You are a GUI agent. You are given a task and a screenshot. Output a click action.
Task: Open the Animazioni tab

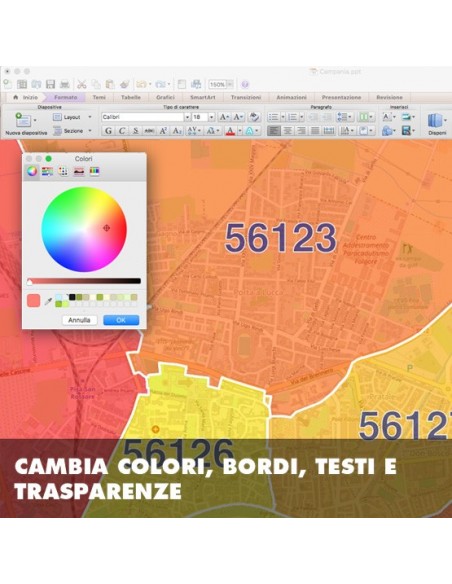(x=292, y=97)
